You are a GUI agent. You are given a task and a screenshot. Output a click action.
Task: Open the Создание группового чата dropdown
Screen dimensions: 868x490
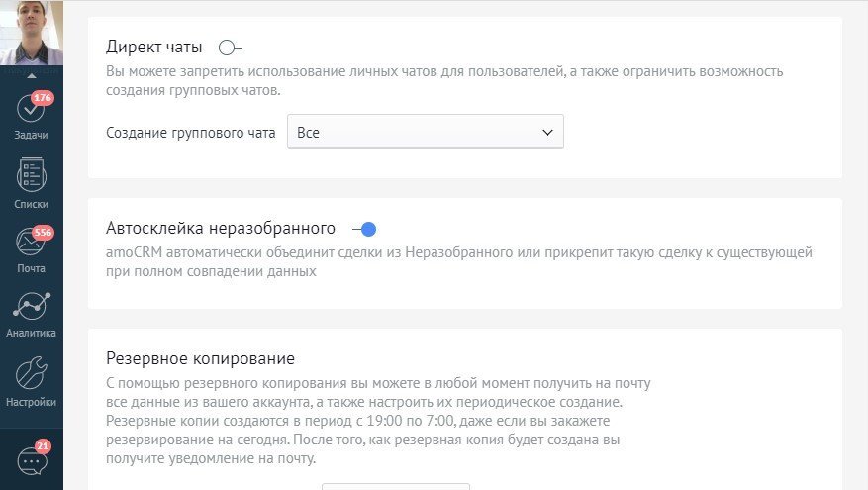tap(426, 132)
